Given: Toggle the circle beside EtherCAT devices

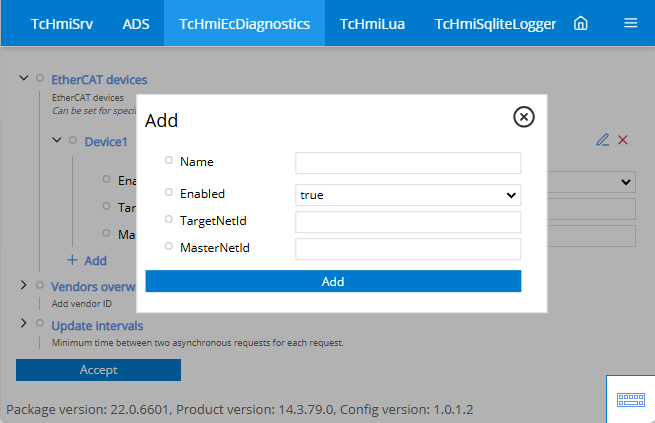Looking at the screenshot, I should pyautogui.click(x=40, y=78).
